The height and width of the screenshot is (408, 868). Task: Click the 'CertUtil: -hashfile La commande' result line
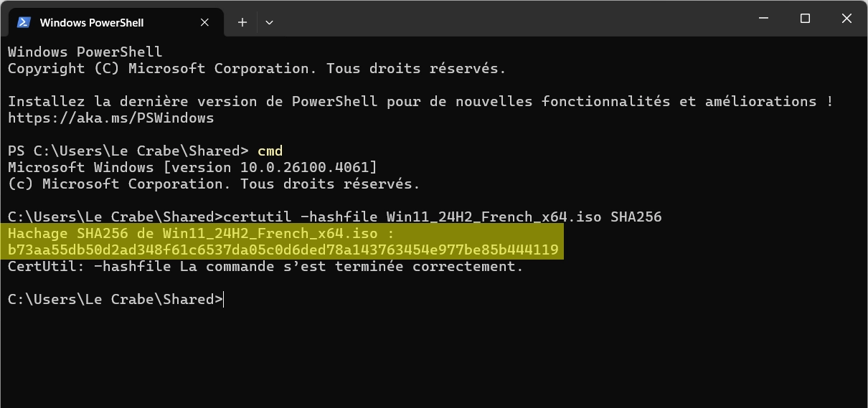(x=265, y=266)
